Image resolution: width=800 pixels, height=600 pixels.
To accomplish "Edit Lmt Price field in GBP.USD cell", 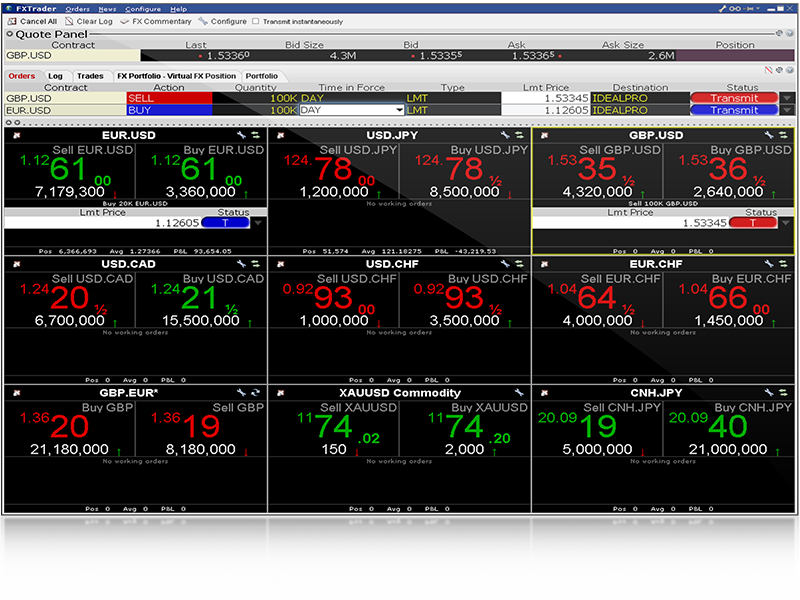I will pos(630,223).
